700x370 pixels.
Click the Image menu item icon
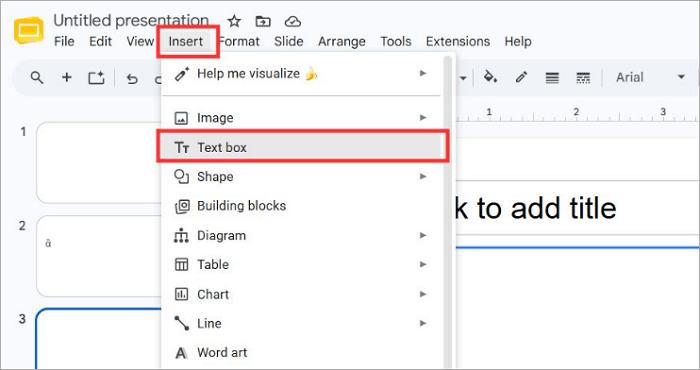[181, 118]
